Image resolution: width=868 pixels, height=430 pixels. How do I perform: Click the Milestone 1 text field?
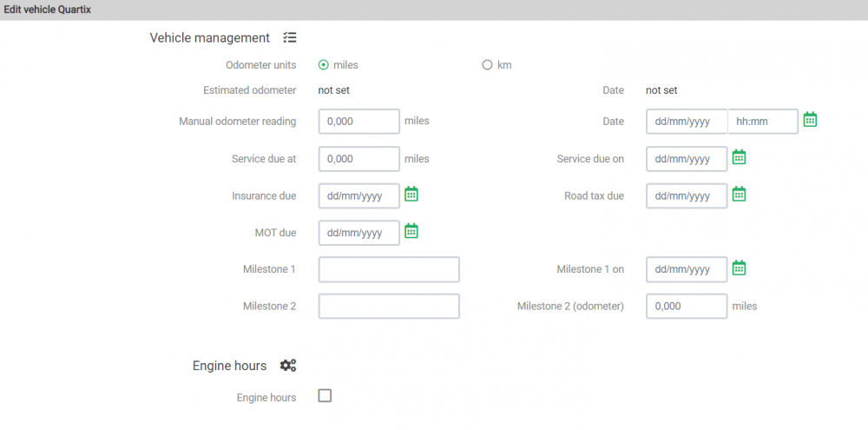pos(389,269)
